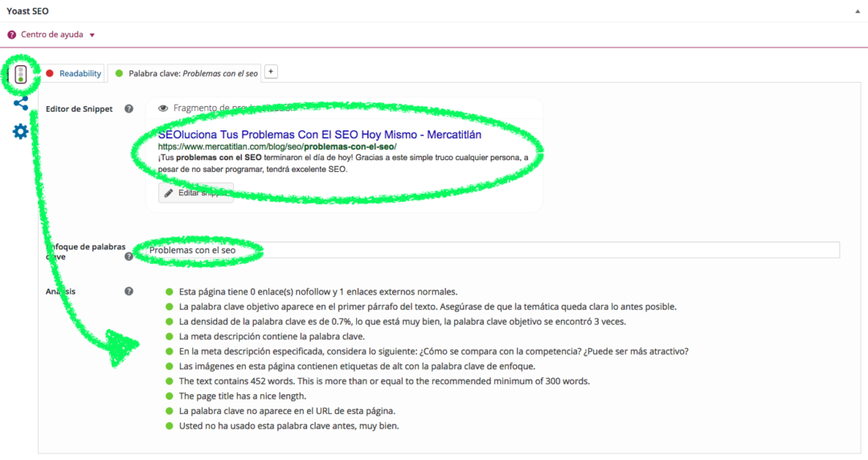Click help icon next to Enfoque de palabras clave
The height and width of the screenshot is (460, 868).
click(x=129, y=256)
